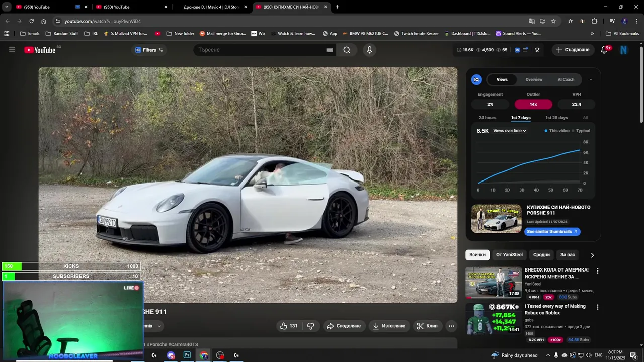Open the tab search dropdown in Chrome

pyautogui.click(x=7, y=7)
